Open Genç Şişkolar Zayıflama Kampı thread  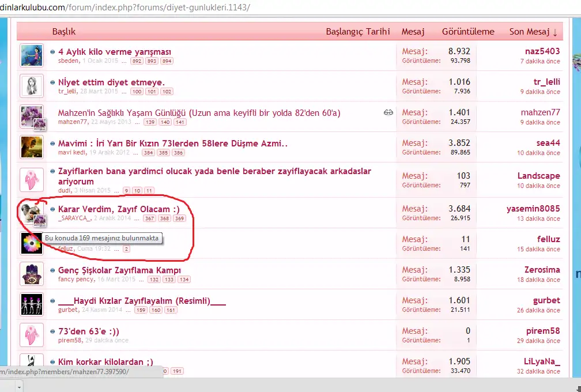[119, 270]
